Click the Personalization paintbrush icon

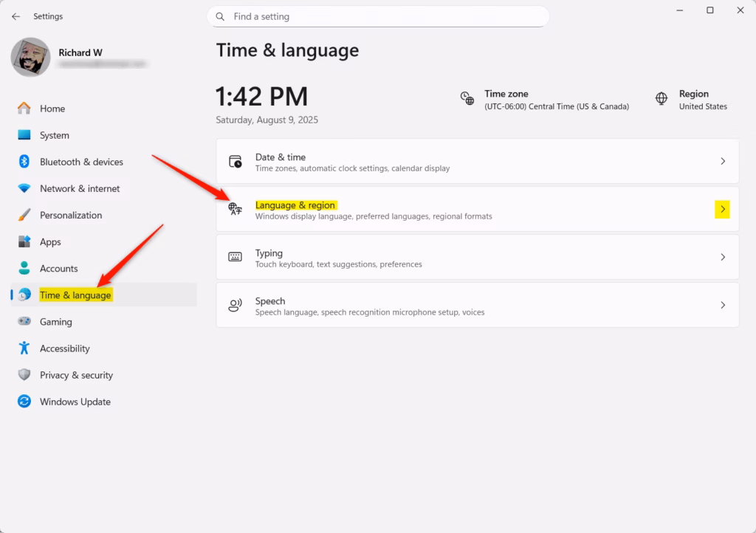(24, 216)
